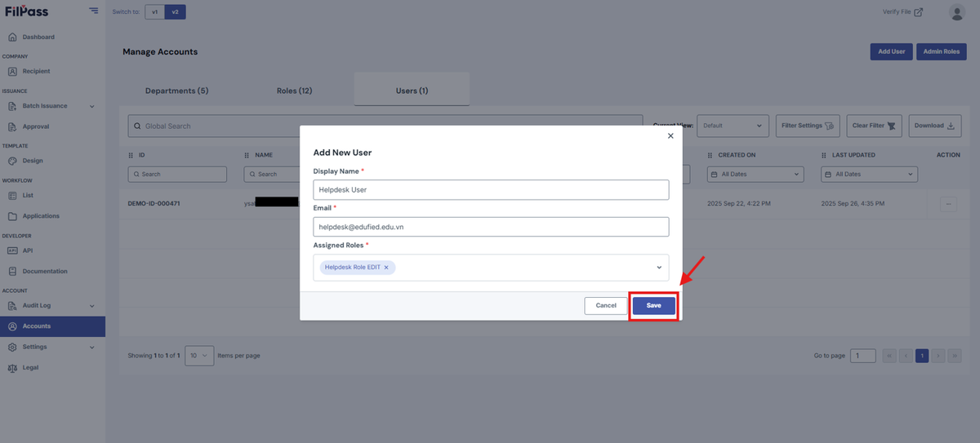Open Filter Settings
The image size is (980, 443).
coord(808,126)
